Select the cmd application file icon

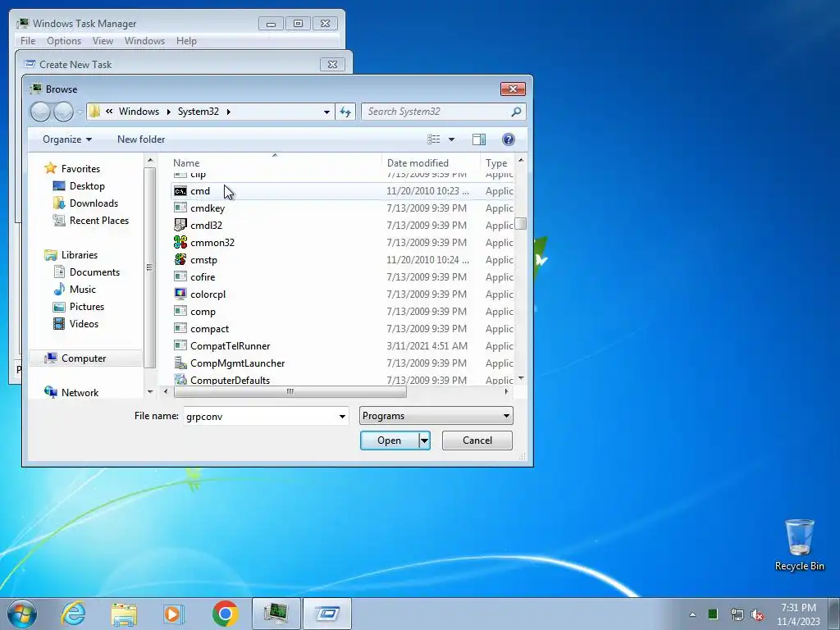(x=180, y=191)
